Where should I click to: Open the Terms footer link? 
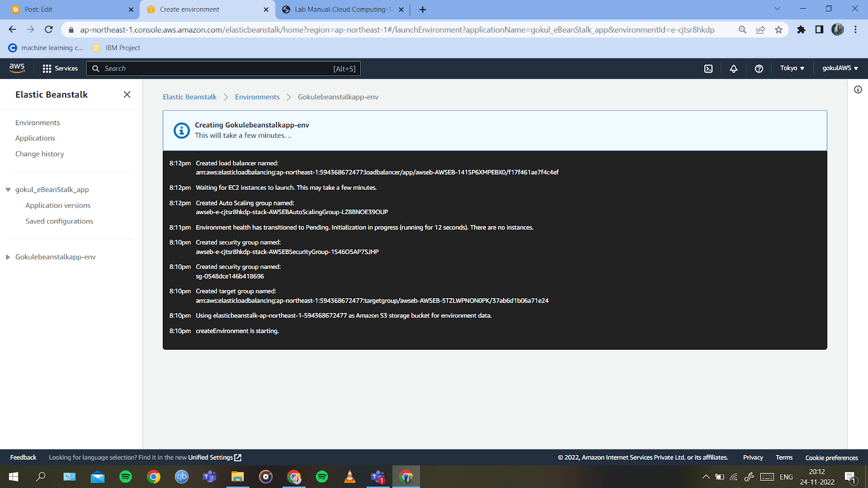click(x=784, y=458)
